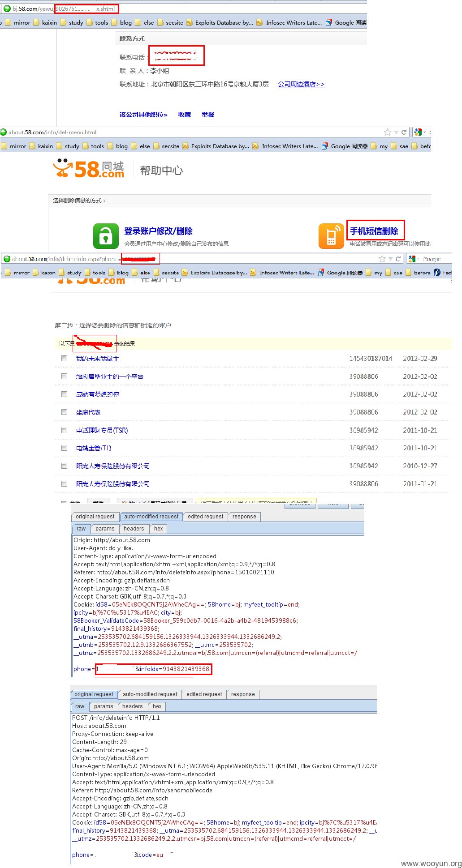Click the site identity icon in del-menu.html address bar
The width and height of the screenshot is (462, 868).
pos(4,132)
